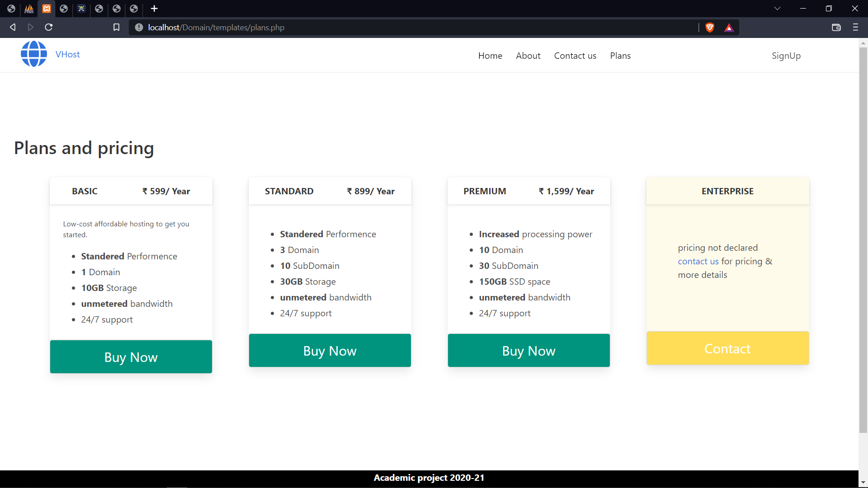Click the bookmark icon near the address bar
The image size is (868, 488).
[116, 28]
